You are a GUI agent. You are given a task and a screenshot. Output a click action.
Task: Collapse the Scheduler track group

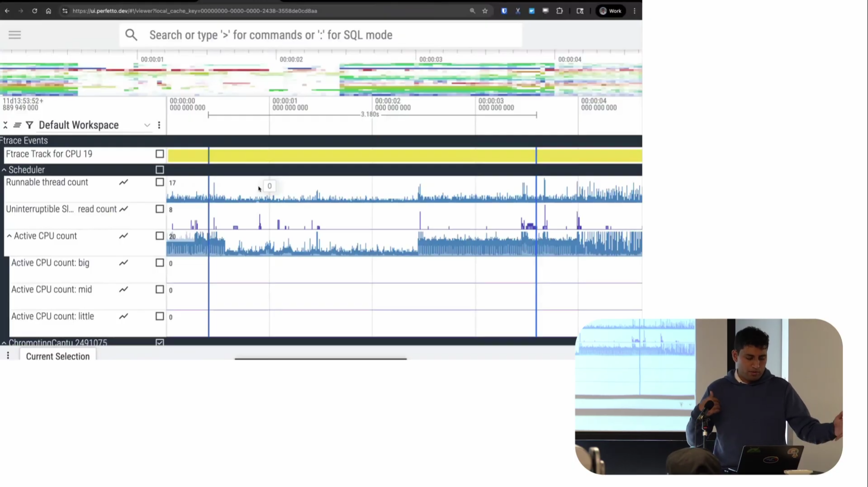click(4, 170)
